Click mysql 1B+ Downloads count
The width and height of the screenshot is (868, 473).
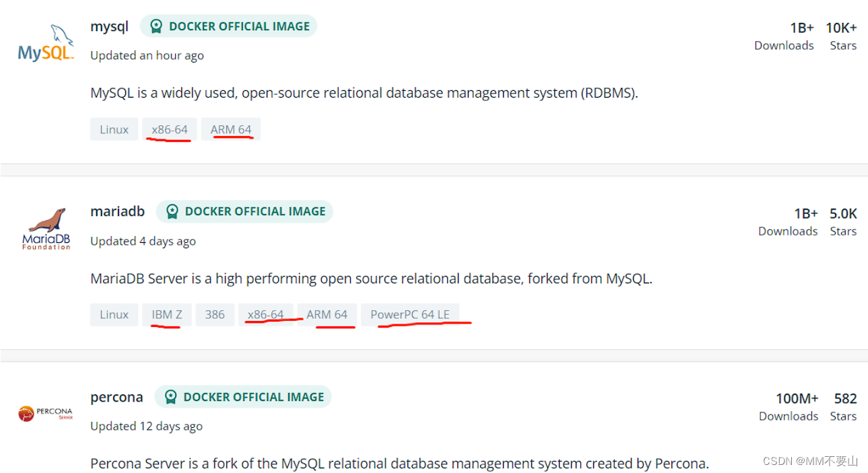pyautogui.click(x=801, y=28)
